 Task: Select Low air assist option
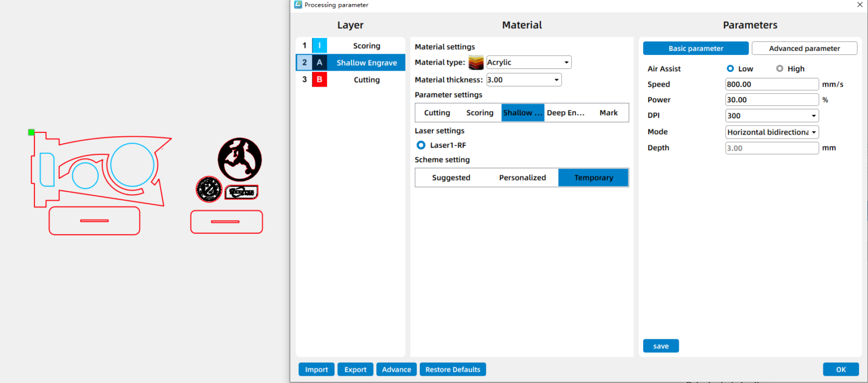[731, 69]
